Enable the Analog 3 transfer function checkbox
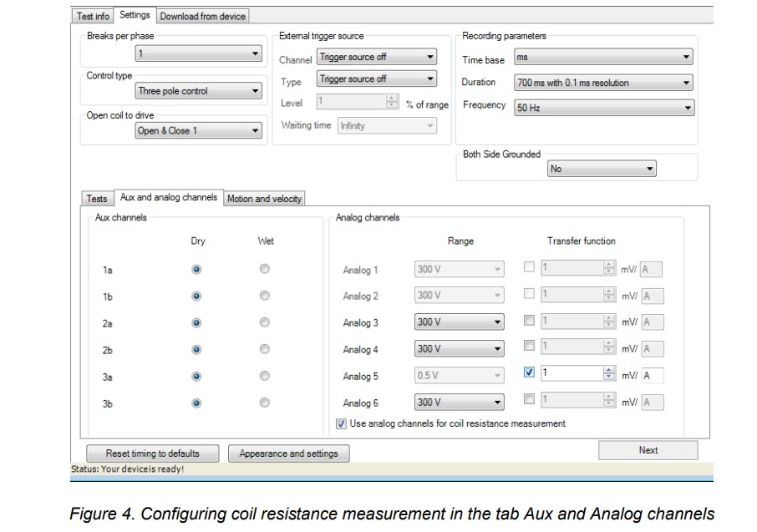This screenshot has width=757, height=532. point(529,321)
